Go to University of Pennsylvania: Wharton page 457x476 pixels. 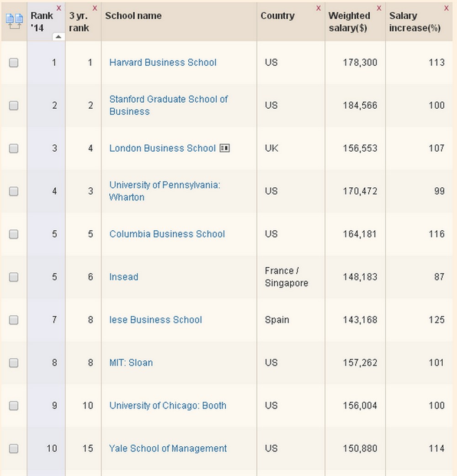tap(165, 191)
